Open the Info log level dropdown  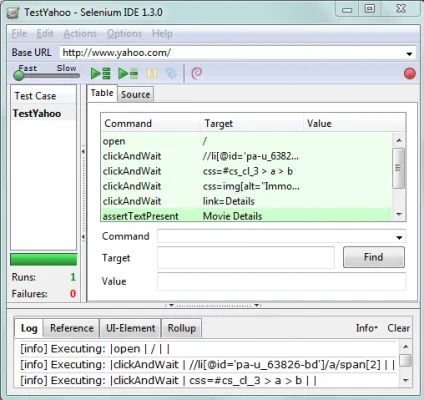pyautogui.click(x=366, y=328)
